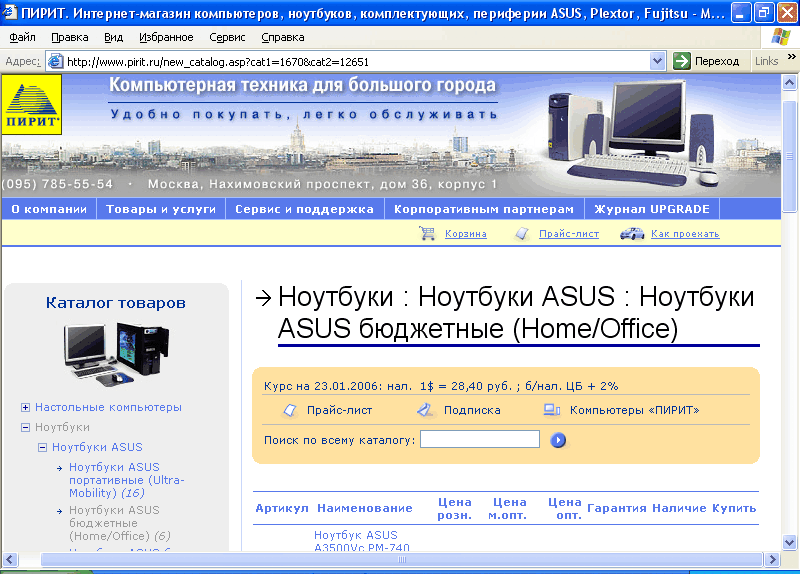Viewport: 800px width, 574px height.
Task: Open the Корпоративным партнерам nav tab
Action: [484, 209]
